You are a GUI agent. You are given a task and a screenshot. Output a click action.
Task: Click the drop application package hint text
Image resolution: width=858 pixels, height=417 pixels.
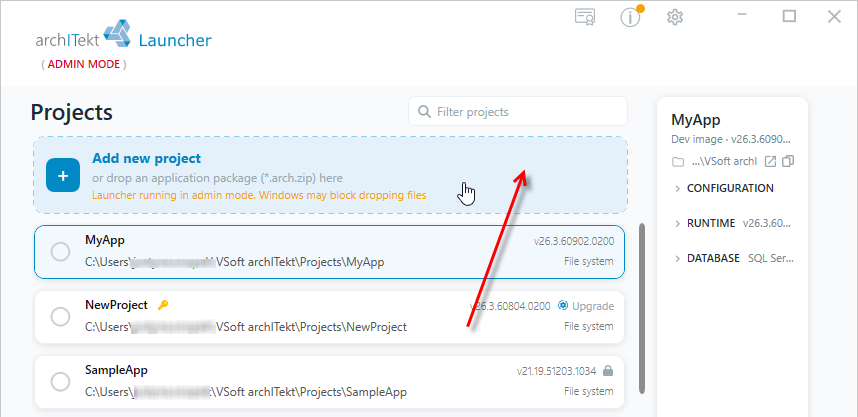[217, 178]
